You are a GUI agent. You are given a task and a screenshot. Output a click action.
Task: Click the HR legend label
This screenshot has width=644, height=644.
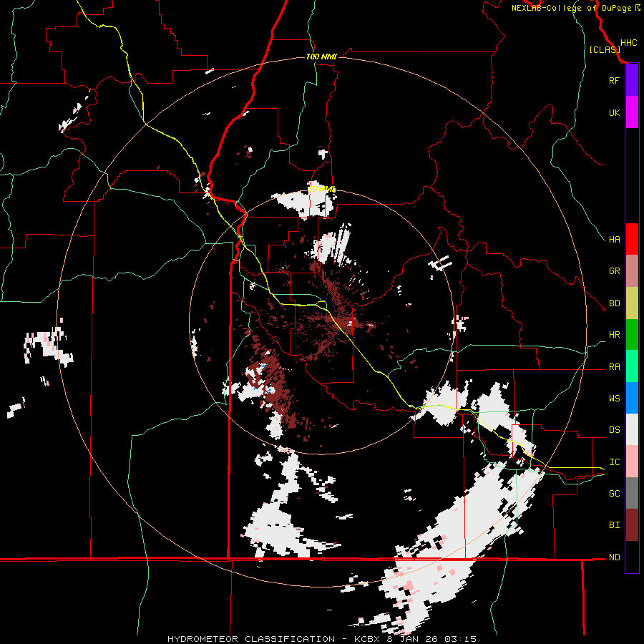pyautogui.click(x=614, y=335)
